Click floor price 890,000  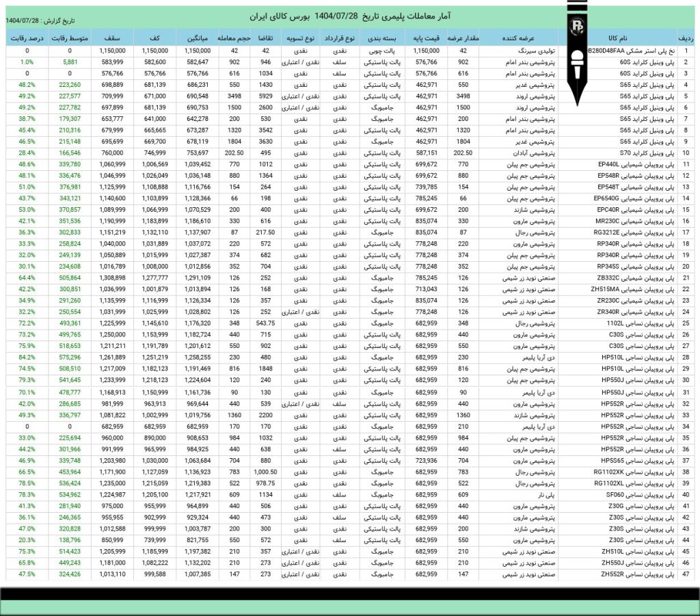click(x=155, y=438)
